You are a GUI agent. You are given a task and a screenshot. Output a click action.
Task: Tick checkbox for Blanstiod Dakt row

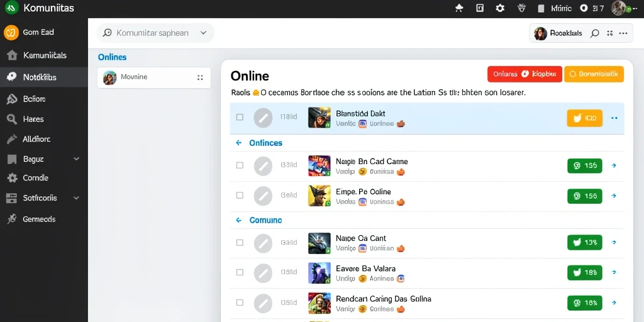[x=240, y=118]
